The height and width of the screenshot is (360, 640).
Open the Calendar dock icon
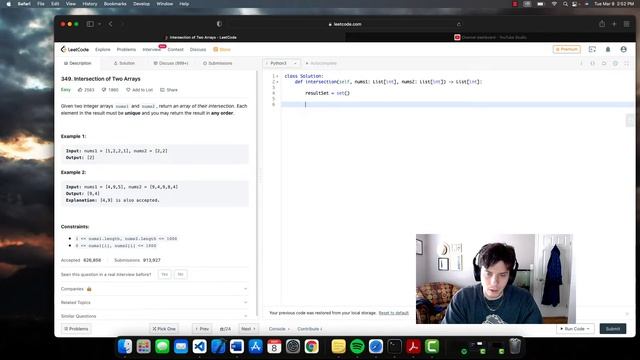pyautogui.click(x=274, y=347)
